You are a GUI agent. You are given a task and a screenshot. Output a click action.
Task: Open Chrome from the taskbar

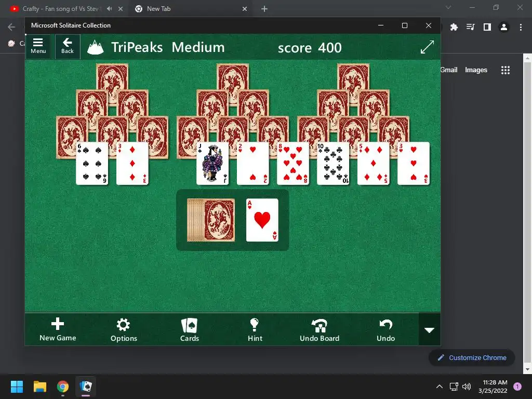(x=63, y=387)
